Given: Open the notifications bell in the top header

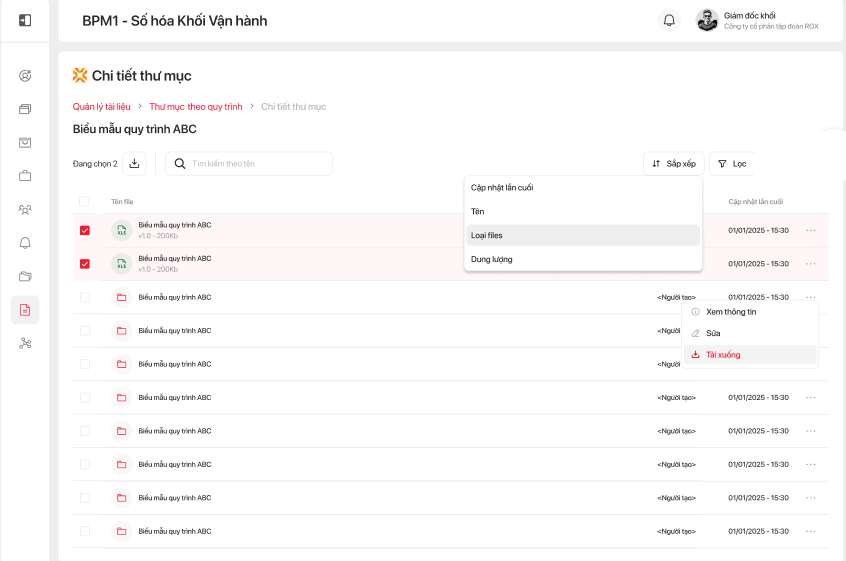Looking at the screenshot, I should point(669,21).
